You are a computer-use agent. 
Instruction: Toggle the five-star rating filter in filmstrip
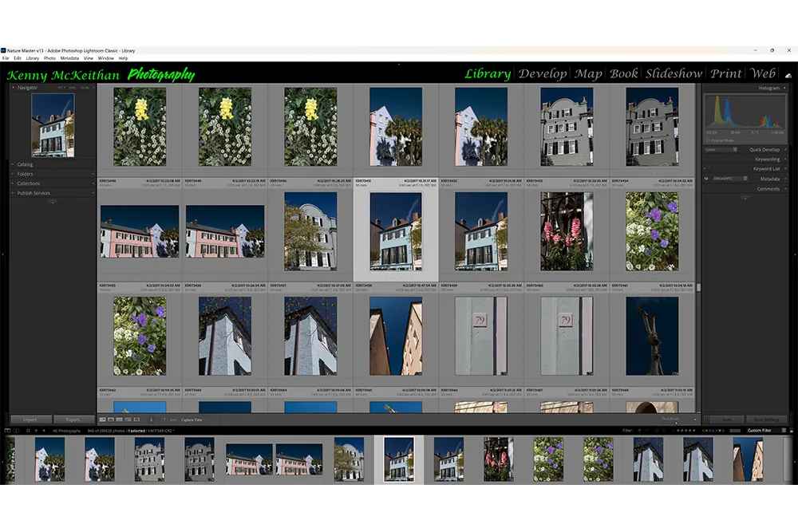694,430
